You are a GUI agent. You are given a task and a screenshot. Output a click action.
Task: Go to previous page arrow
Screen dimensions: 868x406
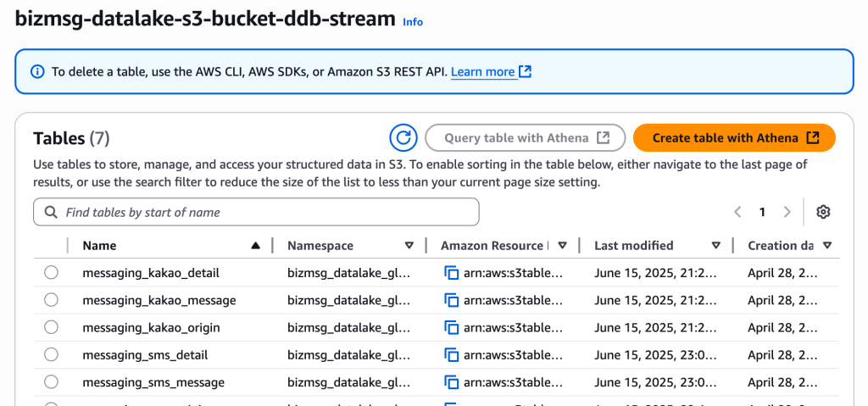click(737, 212)
